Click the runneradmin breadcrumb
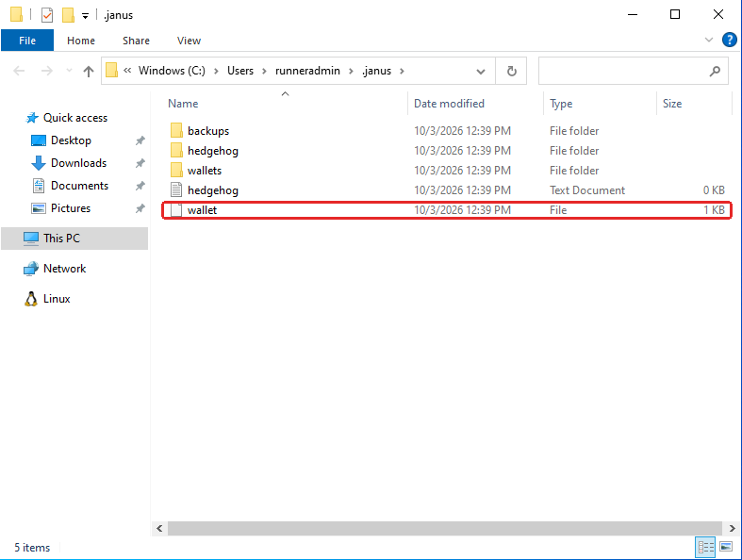Image resolution: width=742 pixels, height=560 pixels. [x=307, y=71]
